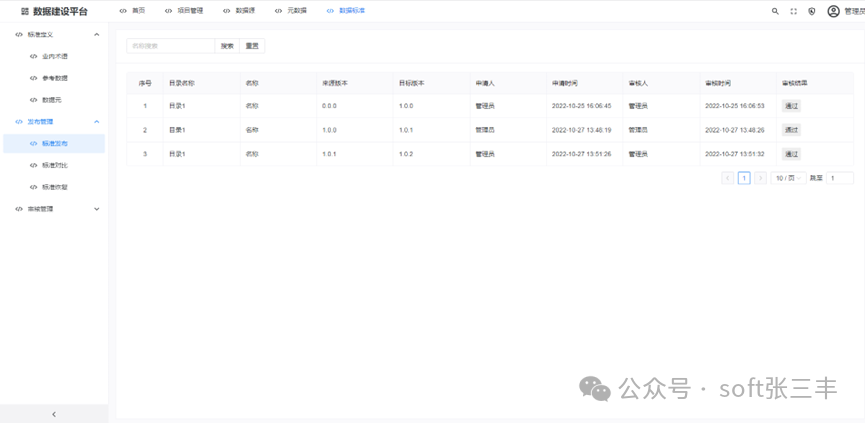The image size is (865, 423).
Task: Click the 数据建设平台 logo icon
Action: [x=25, y=12]
